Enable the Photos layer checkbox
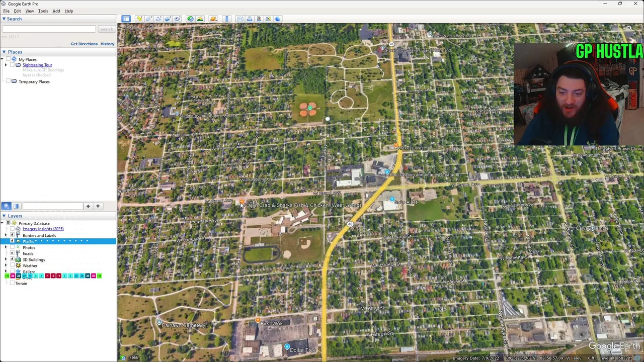 [12, 247]
